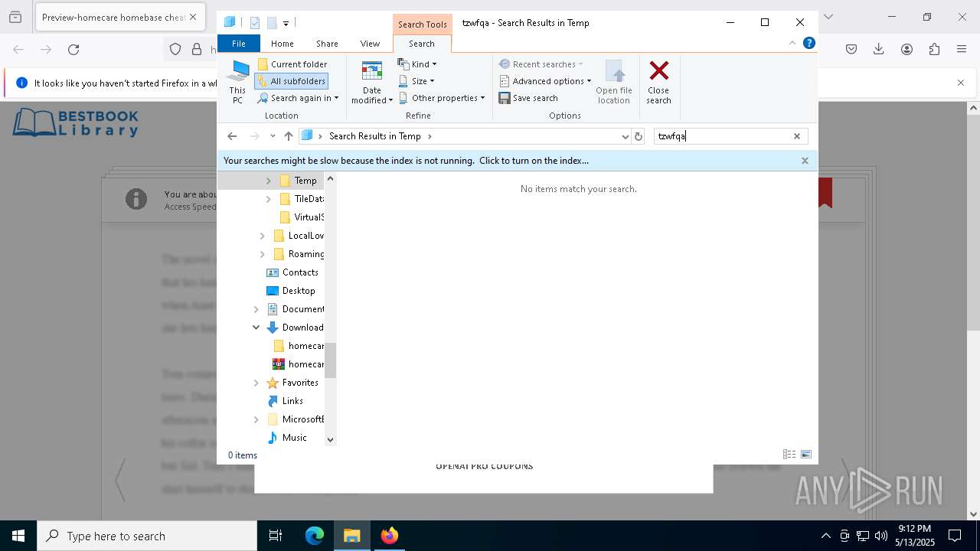Click the refresh button beside the address bar

(639, 136)
